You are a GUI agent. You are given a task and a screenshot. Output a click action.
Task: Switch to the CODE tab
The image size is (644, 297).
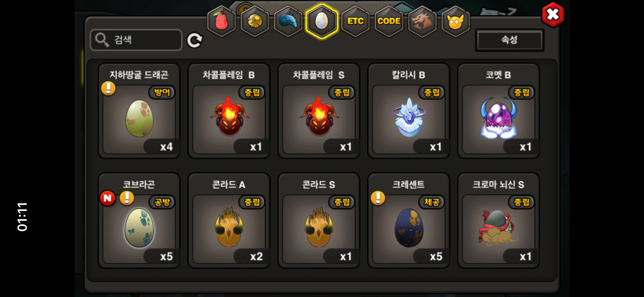(x=389, y=21)
